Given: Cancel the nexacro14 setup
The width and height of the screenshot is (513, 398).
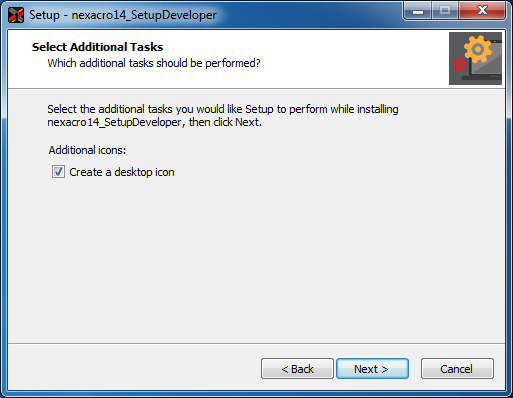Looking at the screenshot, I should [457, 369].
